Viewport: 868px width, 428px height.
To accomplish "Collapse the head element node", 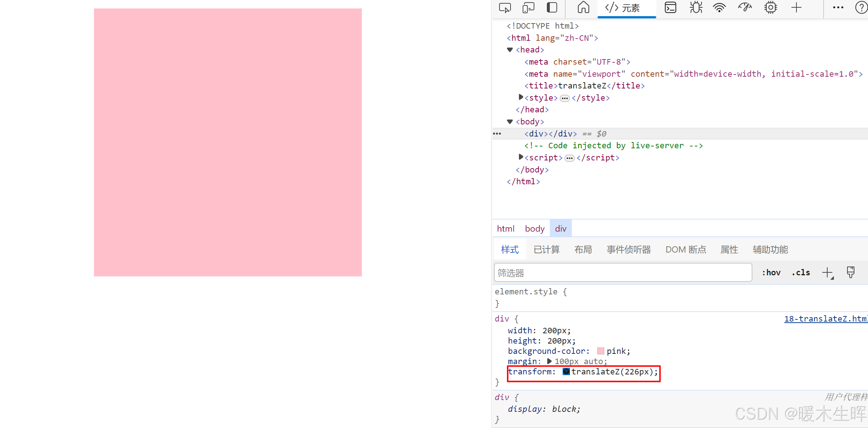I will point(510,50).
